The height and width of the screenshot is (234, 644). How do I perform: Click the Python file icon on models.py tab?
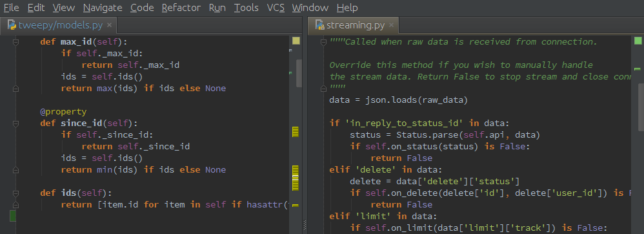pyautogui.click(x=12, y=25)
